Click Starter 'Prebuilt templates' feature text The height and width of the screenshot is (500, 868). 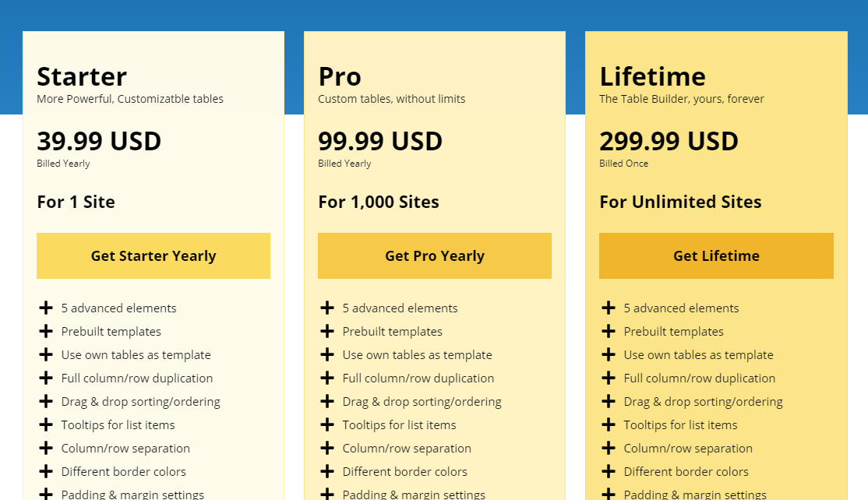tap(111, 331)
